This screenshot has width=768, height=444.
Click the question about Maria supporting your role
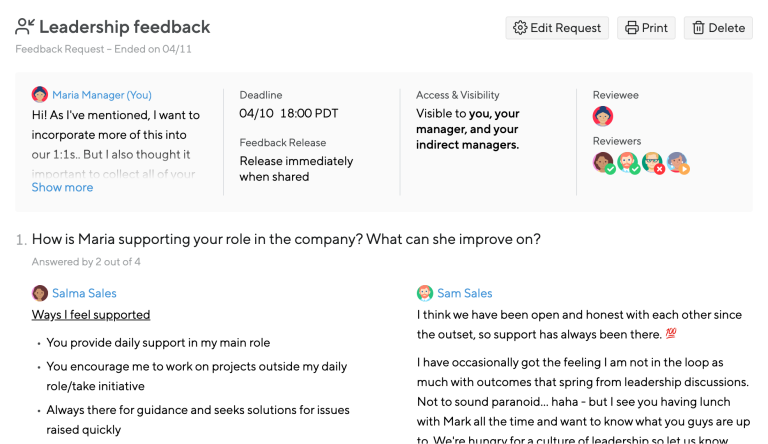click(286, 239)
